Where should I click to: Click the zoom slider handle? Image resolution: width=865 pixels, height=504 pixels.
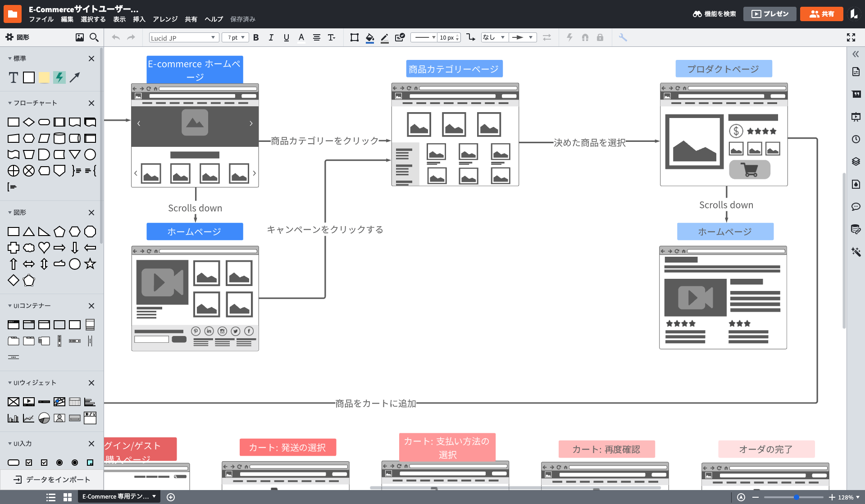point(796,497)
